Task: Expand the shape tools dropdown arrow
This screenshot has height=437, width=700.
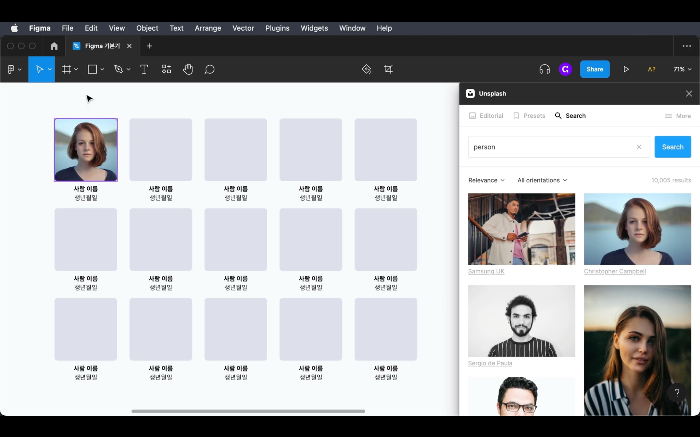Action: coord(102,69)
